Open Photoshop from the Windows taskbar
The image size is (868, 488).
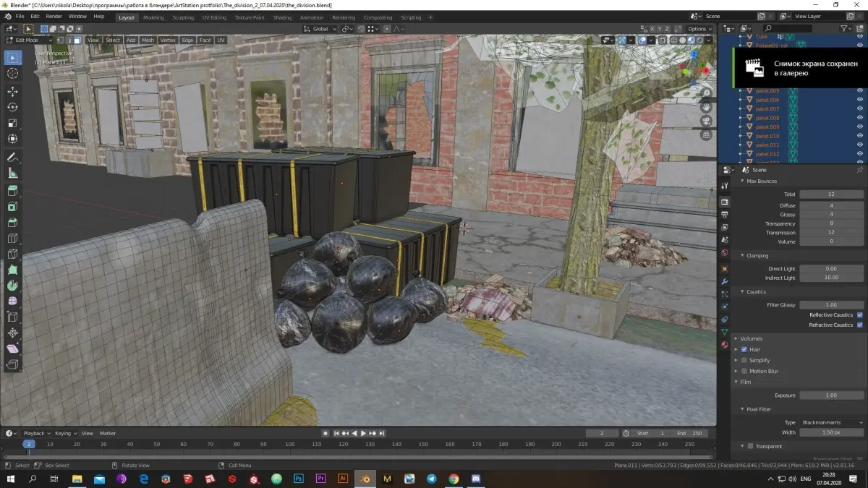[x=298, y=479]
